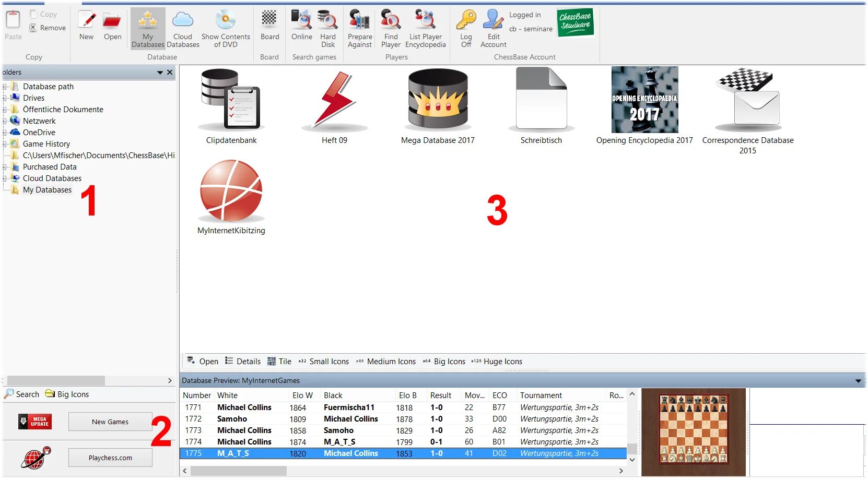This screenshot has width=868, height=480.
Task: Open the Clipdatenbank database
Action: [231, 106]
